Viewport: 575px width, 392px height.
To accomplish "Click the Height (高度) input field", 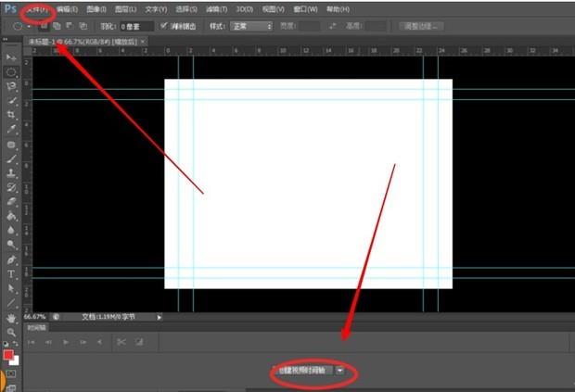I will 376,26.
